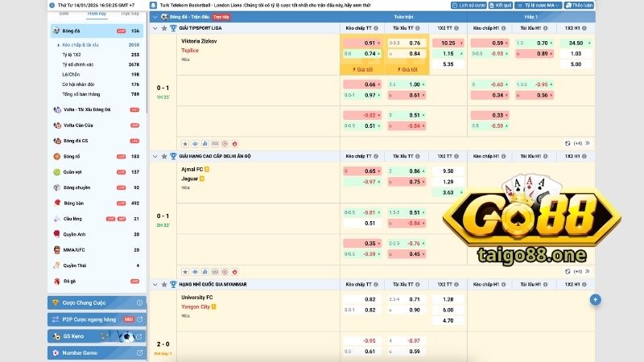Click the refresh icon in Tipsport Liga match row

568,143
